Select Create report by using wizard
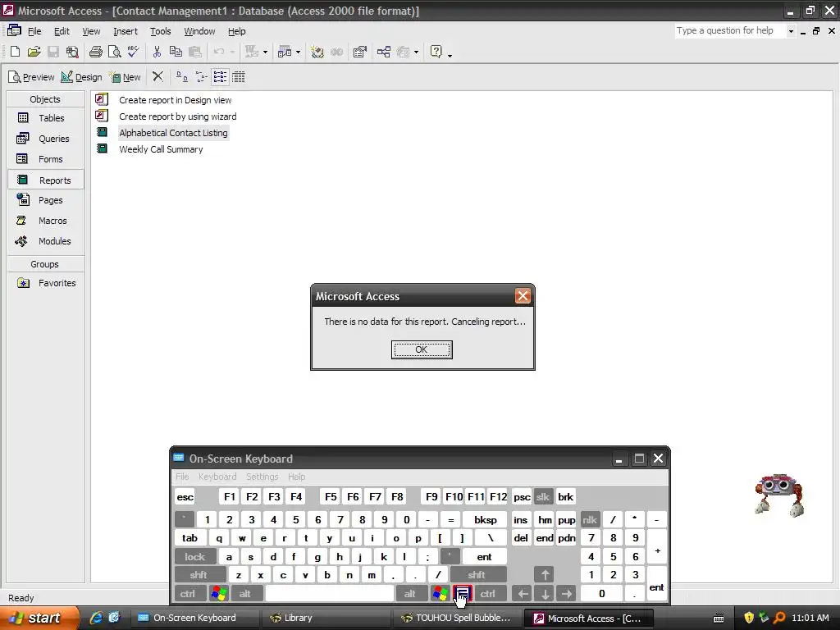840x630 pixels. [177, 116]
